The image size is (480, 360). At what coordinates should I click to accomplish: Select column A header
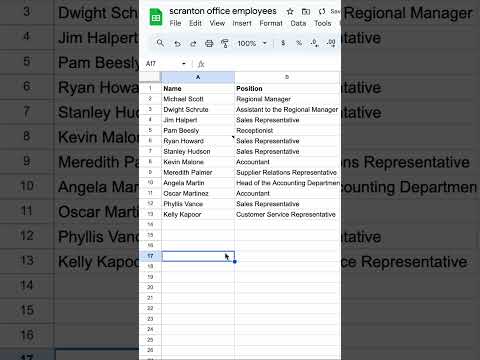click(x=198, y=77)
